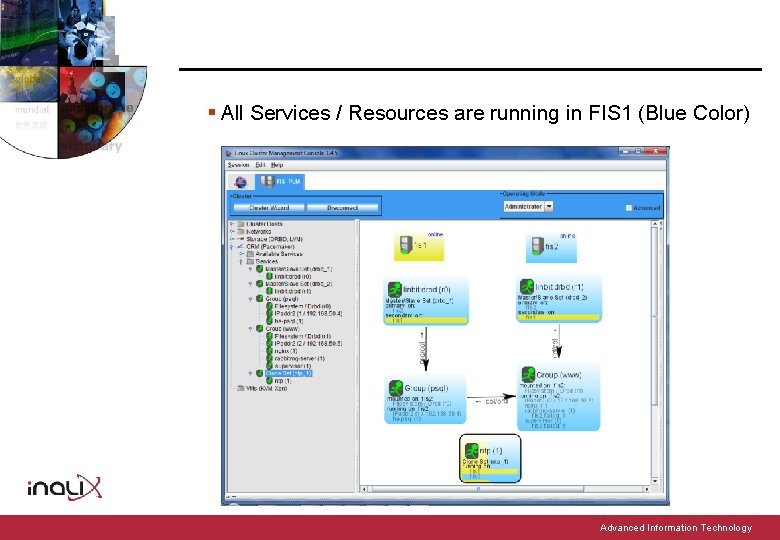
Task: Click the colocation label between psql and www
Action: pos(491,401)
